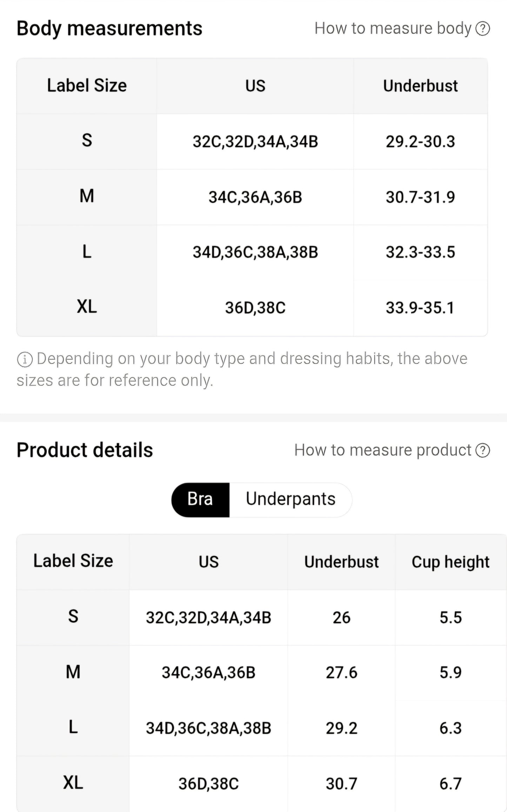
Task: Tap the info icon before the sizing disclaimer
Action: (x=25, y=360)
